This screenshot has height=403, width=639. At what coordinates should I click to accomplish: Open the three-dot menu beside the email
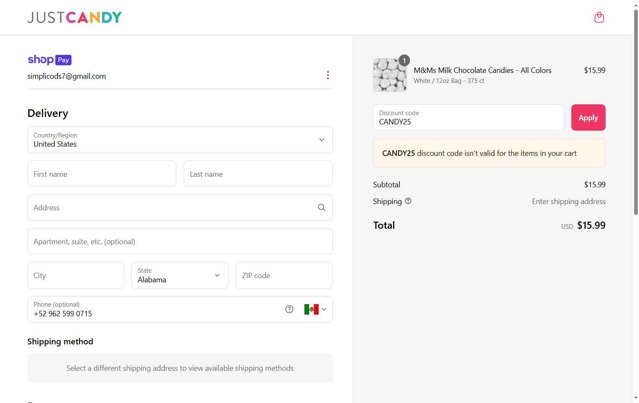[x=328, y=75]
